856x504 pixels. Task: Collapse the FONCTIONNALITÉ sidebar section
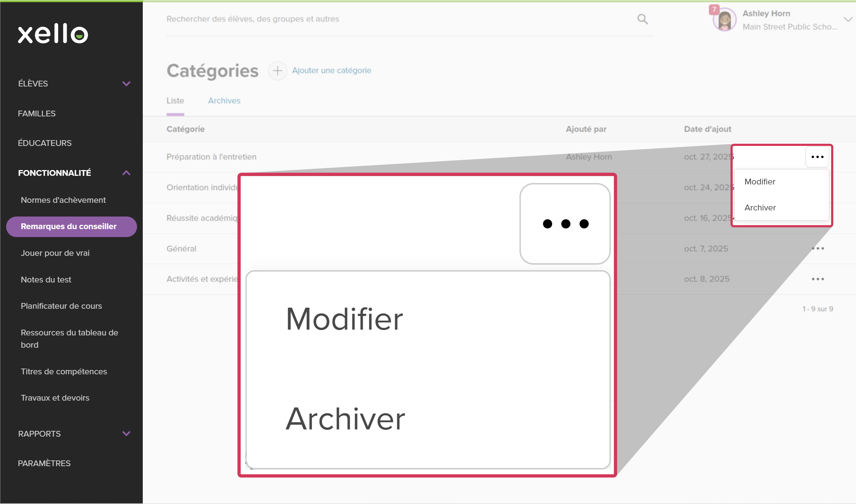click(126, 173)
